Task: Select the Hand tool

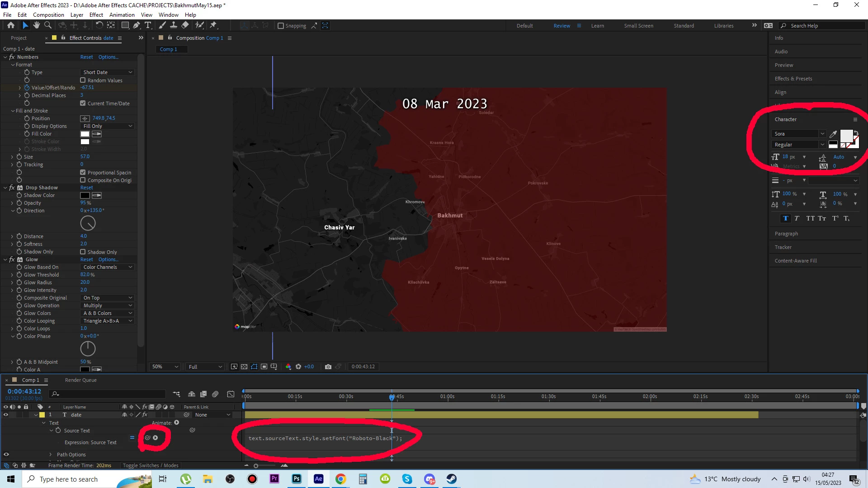Action: pos(36,25)
